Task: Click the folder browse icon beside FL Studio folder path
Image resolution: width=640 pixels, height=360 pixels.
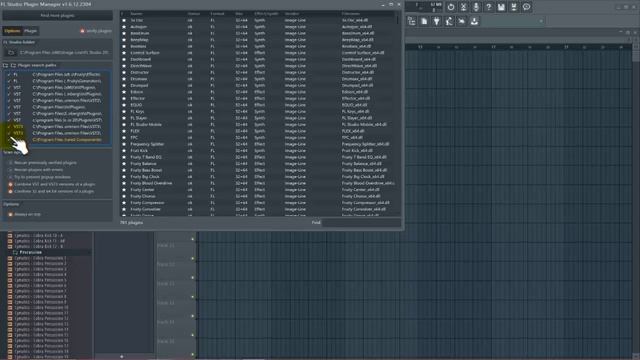Action: click(11, 53)
